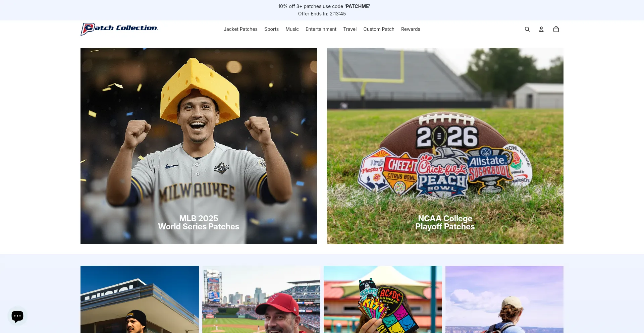The image size is (644, 333).
Task: Open the backpack hiker travel tile
Action: click(x=504, y=299)
